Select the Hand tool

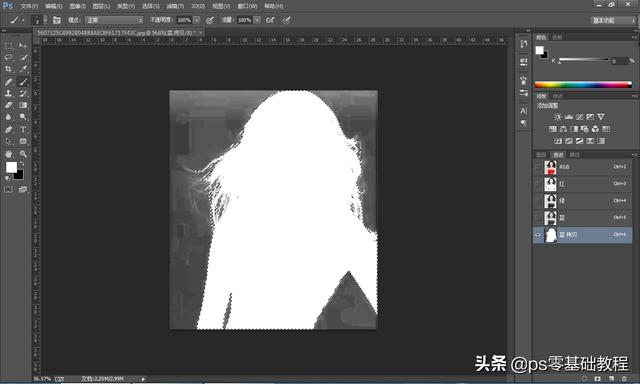(x=9, y=154)
